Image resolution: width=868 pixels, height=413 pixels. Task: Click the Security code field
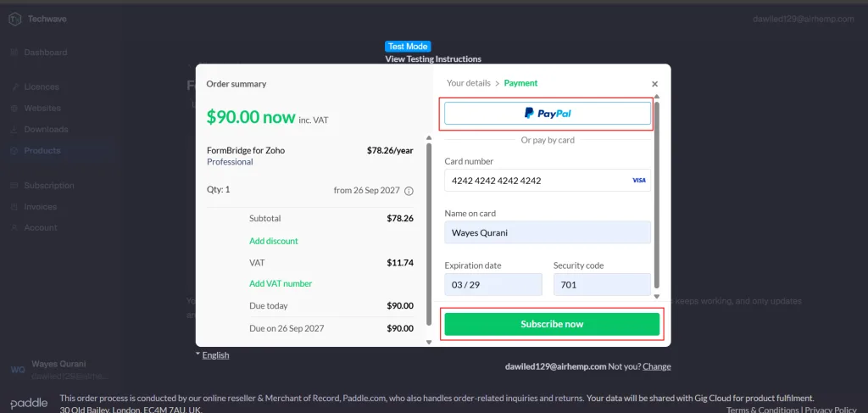(x=603, y=285)
